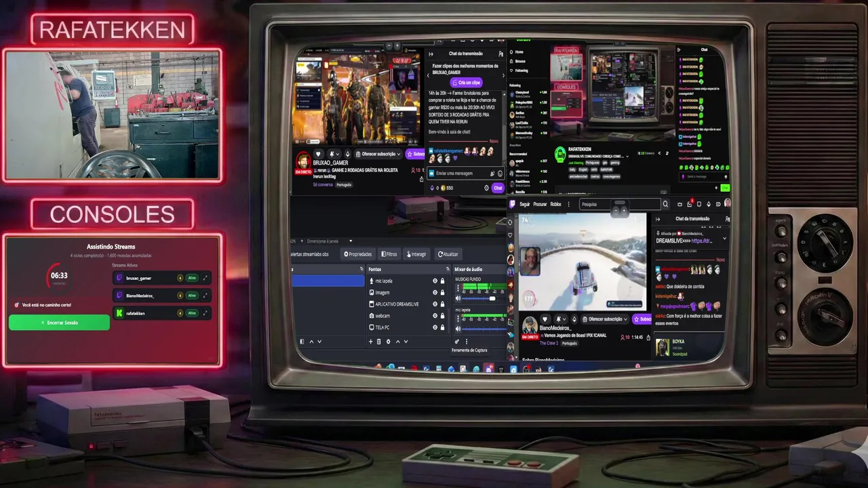Click Interagir in OBS source toolbar
The width and height of the screenshot is (868, 488).
click(x=416, y=254)
